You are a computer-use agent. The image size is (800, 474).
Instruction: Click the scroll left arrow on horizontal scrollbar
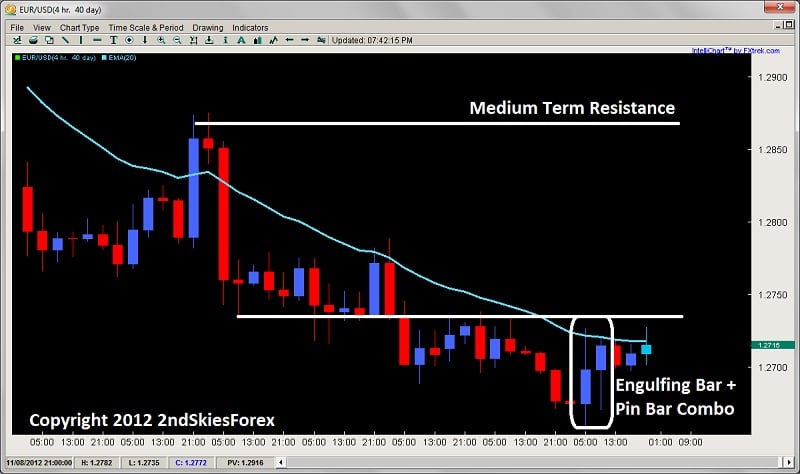281,463
